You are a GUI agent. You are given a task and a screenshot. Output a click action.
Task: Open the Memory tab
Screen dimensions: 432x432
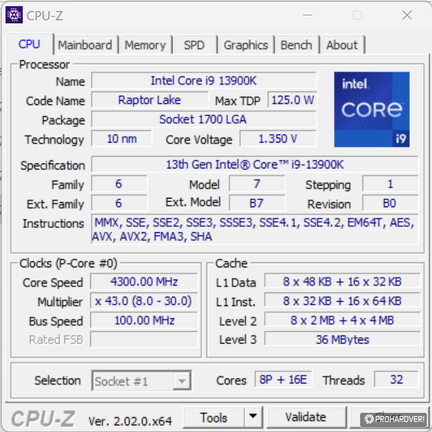click(145, 45)
